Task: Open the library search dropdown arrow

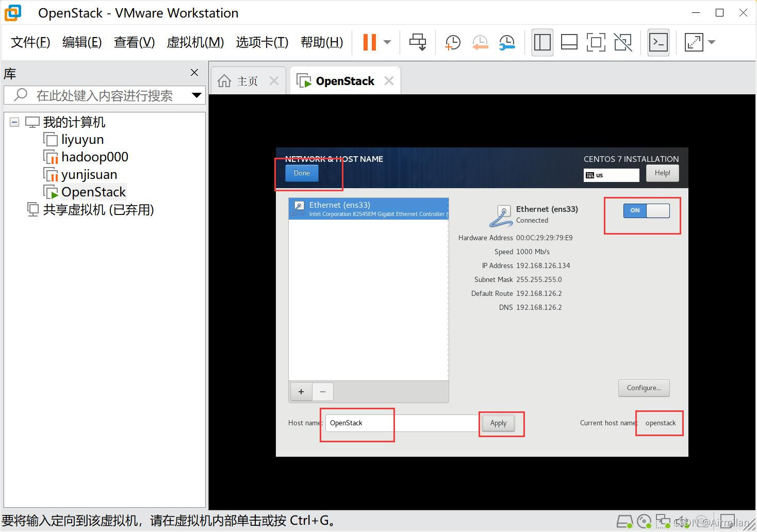Action: 196,95
